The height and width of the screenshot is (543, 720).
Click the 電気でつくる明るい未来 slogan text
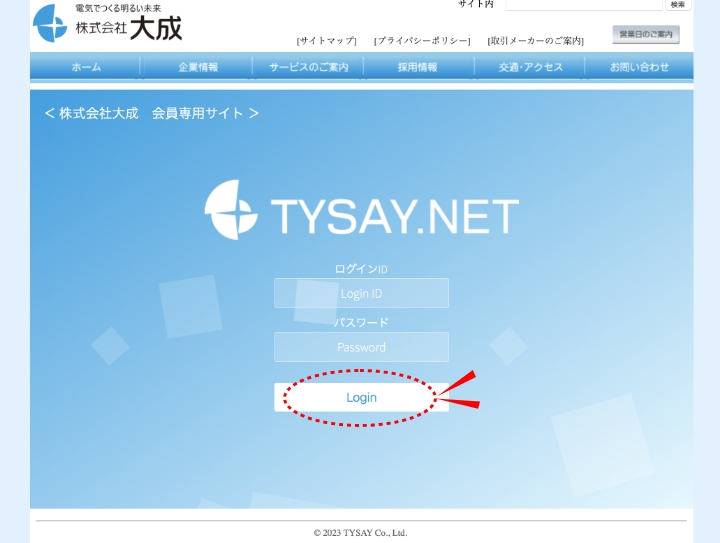pyautogui.click(x=118, y=8)
